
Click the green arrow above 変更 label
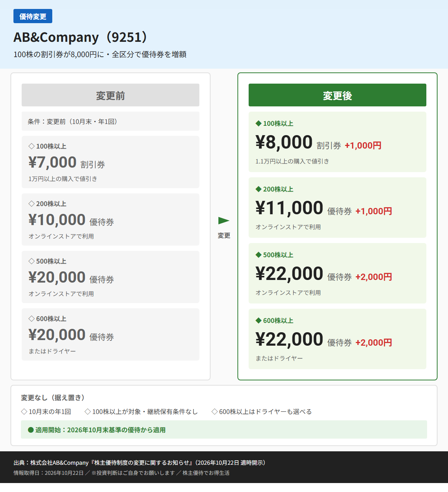pos(224,221)
